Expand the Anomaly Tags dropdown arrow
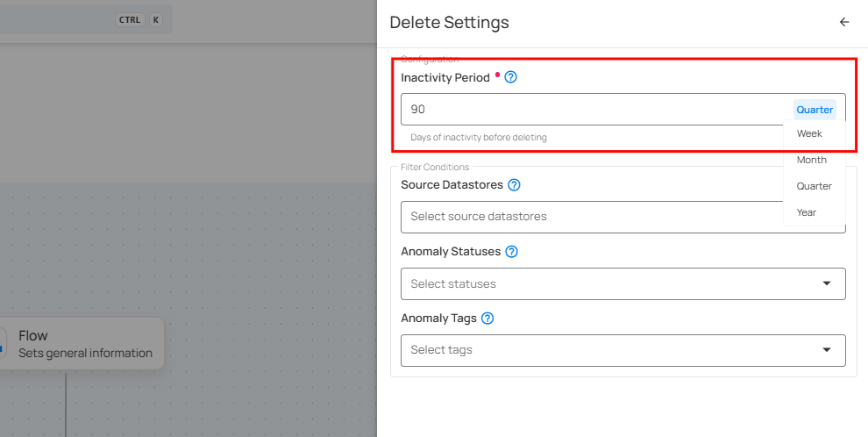 826,350
